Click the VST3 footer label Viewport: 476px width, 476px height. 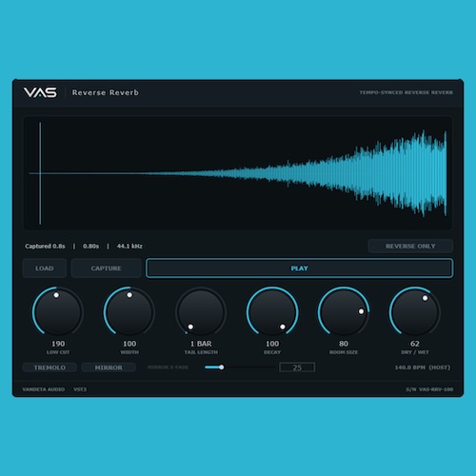click(80, 389)
